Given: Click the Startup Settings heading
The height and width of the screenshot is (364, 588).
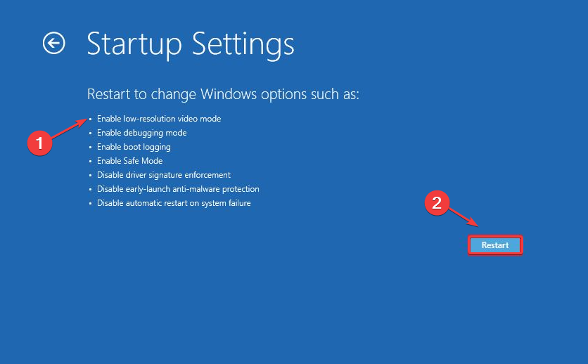Looking at the screenshot, I should pos(190,44).
